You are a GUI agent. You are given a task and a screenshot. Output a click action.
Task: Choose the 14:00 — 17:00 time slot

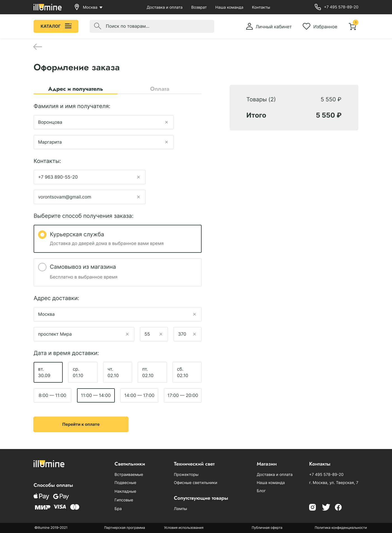coord(139,395)
